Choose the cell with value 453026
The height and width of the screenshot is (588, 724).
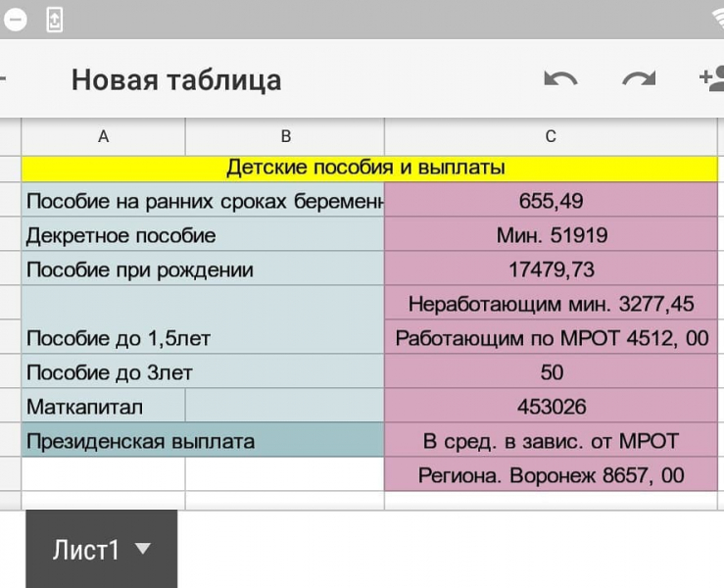[551, 406]
